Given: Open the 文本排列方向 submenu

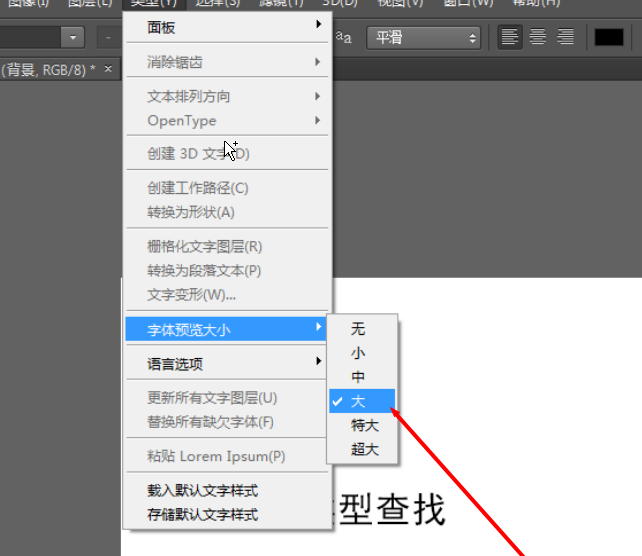Looking at the screenshot, I should pos(227,97).
